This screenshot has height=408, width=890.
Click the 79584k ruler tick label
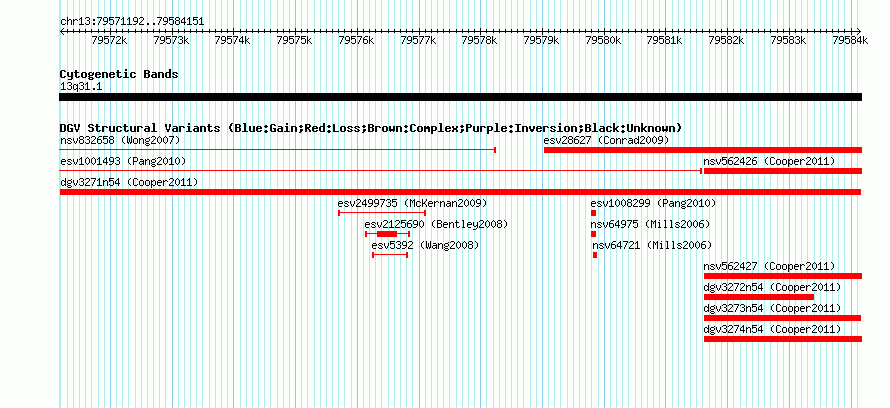[850, 40]
